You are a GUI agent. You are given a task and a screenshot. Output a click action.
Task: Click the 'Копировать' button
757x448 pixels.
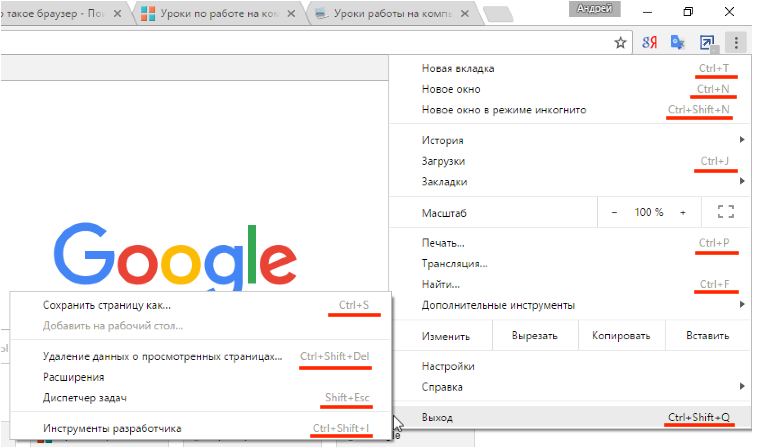coord(621,336)
